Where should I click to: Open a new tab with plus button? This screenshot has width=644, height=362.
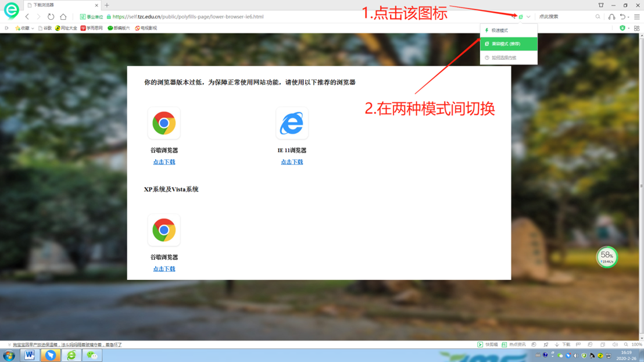point(107,5)
